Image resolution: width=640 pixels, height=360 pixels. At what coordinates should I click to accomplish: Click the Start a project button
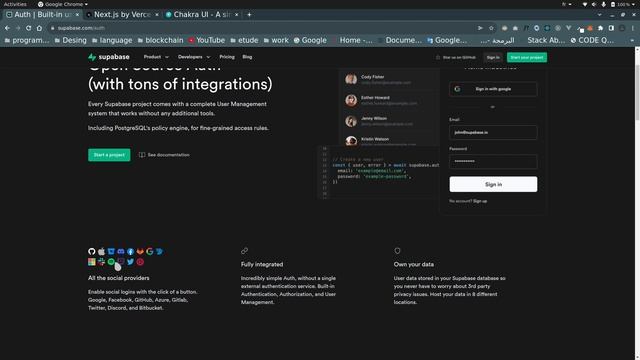click(109, 155)
